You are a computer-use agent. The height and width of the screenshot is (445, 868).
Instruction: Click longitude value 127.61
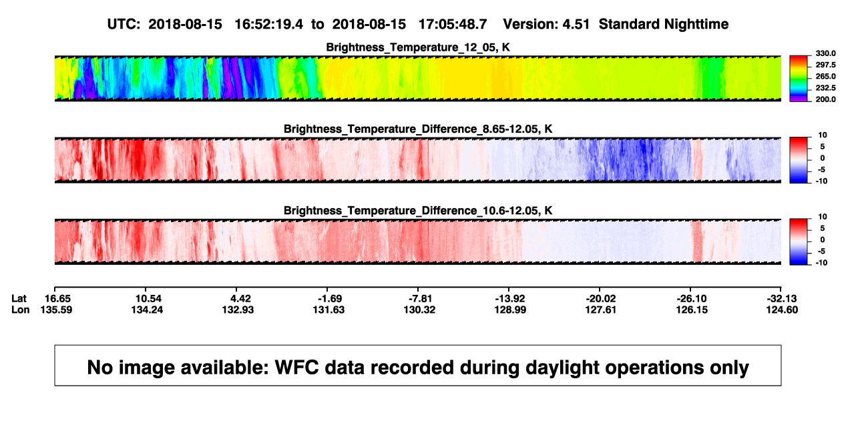(601, 310)
